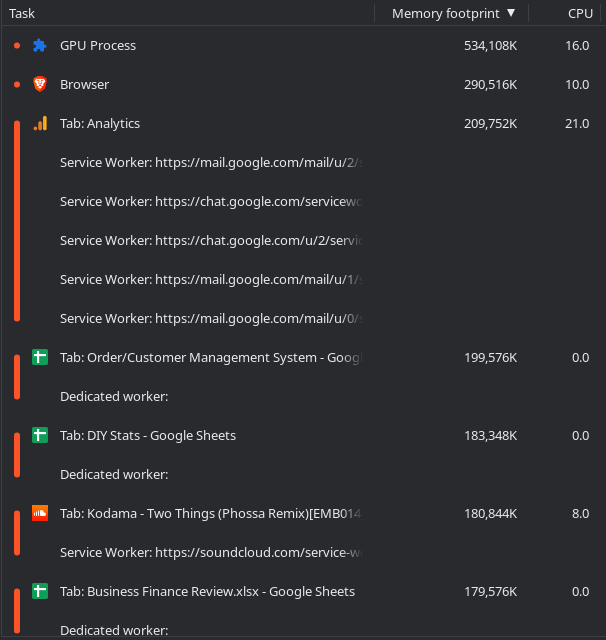Sort by the Memory footprint column header
The image size is (606, 640).
pos(445,13)
